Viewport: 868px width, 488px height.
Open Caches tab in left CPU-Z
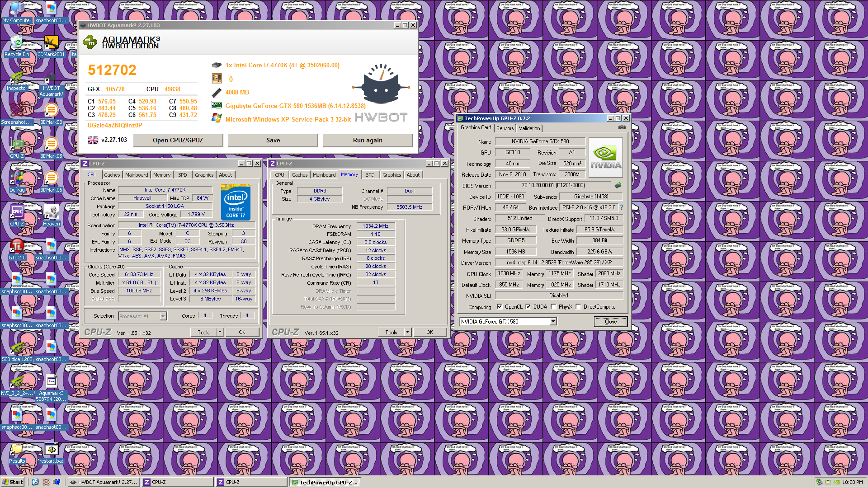pyautogui.click(x=112, y=175)
